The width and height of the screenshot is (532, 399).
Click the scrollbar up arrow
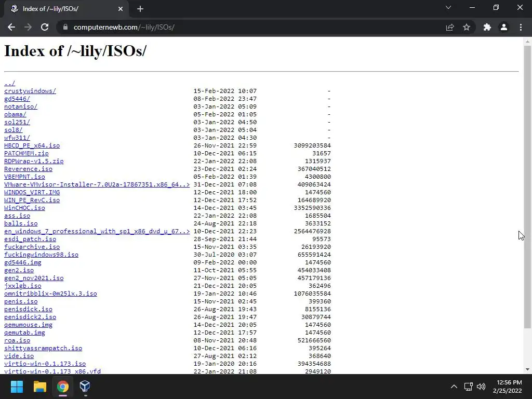pyautogui.click(x=527, y=42)
